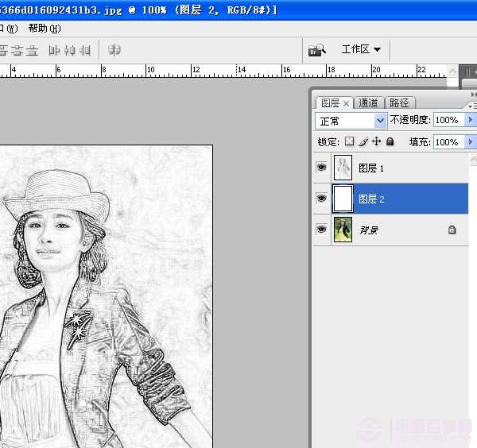The image size is (477, 448).
Task: Select the 图层 1 layer thumbnail
Action: coord(343,168)
